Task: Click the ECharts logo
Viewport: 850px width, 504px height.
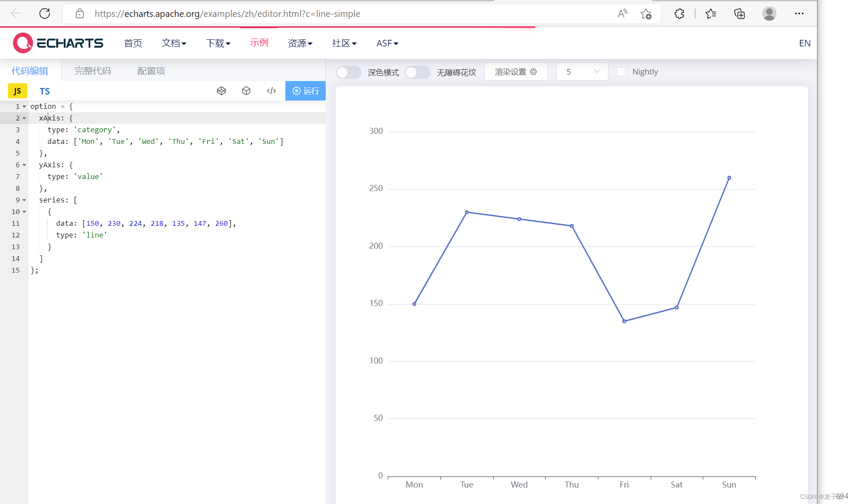Action: coord(58,43)
